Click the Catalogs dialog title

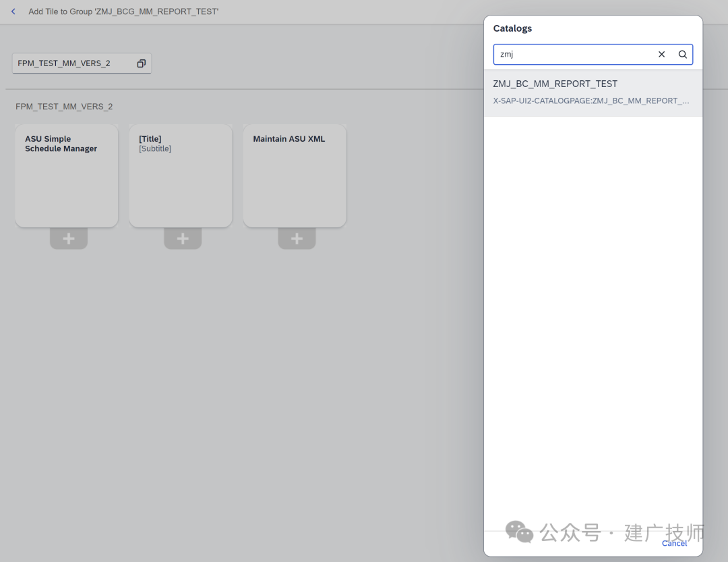[x=512, y=28]
